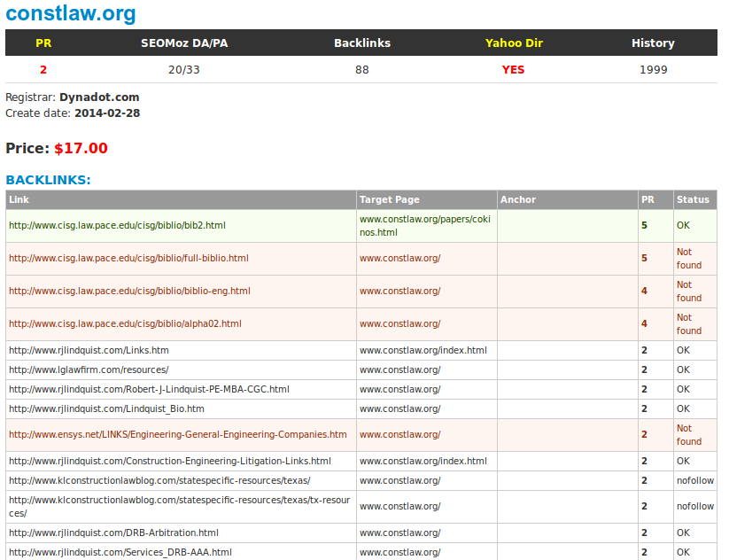Screen dimensions: 729x560
Task: Click the PR header in the summary bar
Action: pos(43,43)
